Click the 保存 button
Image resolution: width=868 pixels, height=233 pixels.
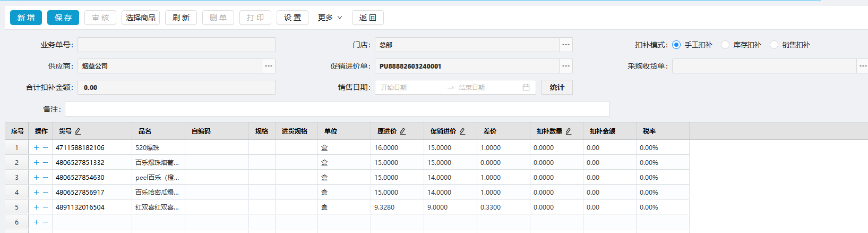click(63, 18)
